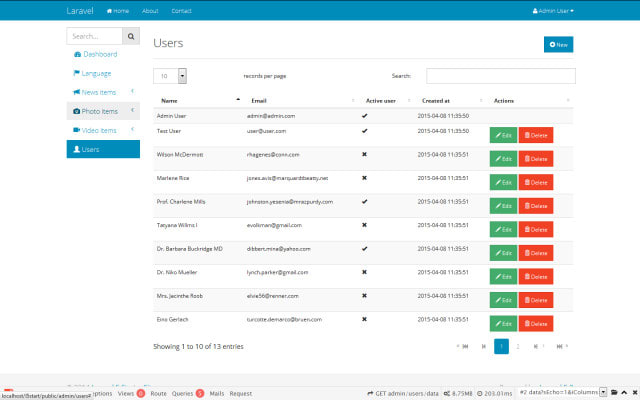Image resolution: width=640 pixels, height=400 pixels.
Task: Click the magnifier search icon button
Action: click(131, 36)
